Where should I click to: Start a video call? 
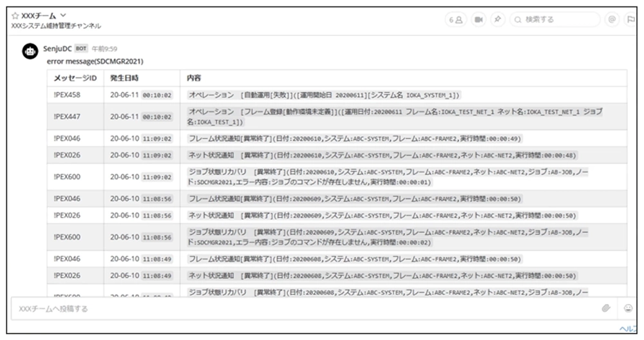click(478, 19)
